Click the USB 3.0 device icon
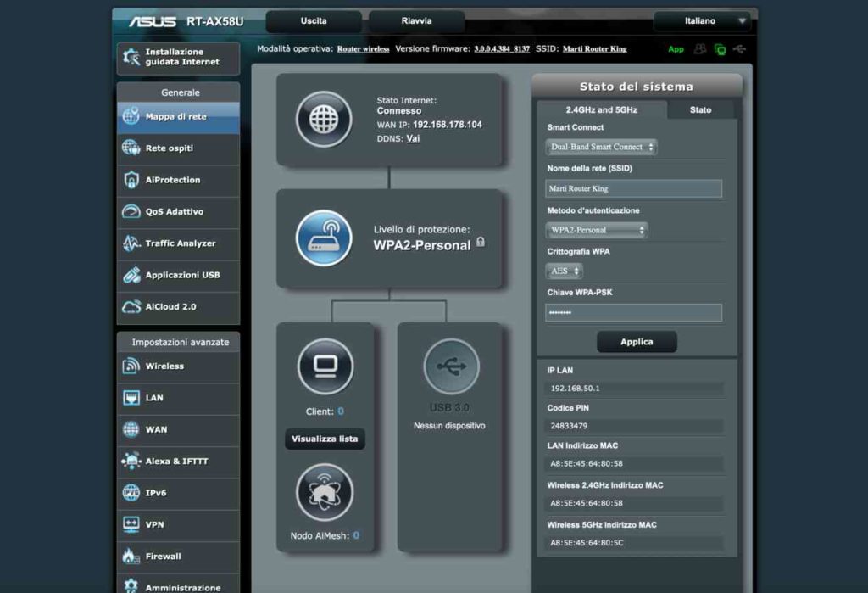This screenshot has width=868, height=593. coord(451,366)
